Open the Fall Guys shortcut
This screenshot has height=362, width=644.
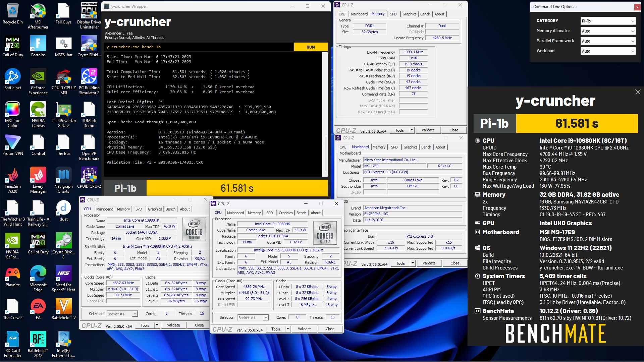point(63,14)
